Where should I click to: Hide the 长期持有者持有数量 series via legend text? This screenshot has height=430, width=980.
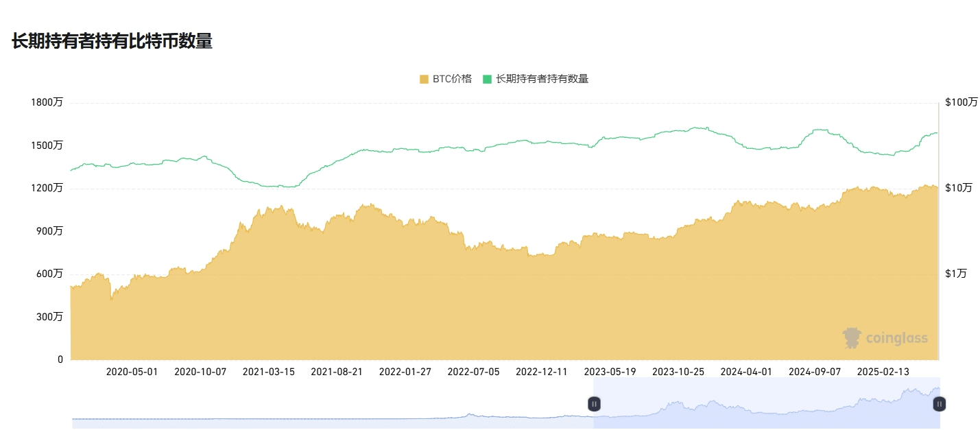[x=542, y=79]
